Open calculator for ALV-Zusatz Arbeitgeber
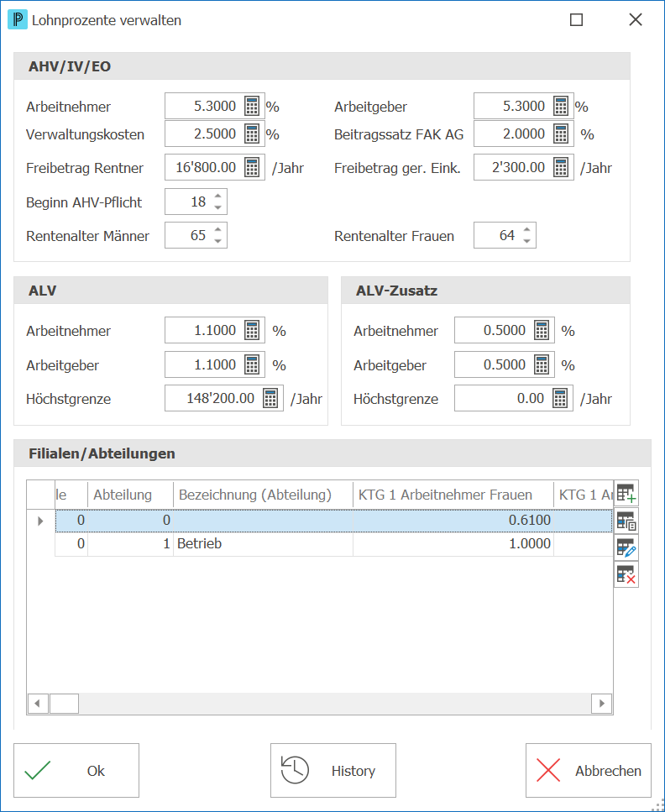Image resolution: width=665 pixels, height=812 pixels. [x=542, y=364]
